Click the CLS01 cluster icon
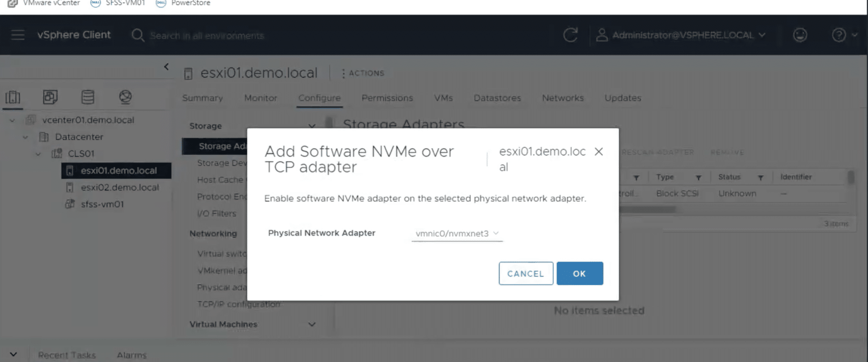 point(57,153)
